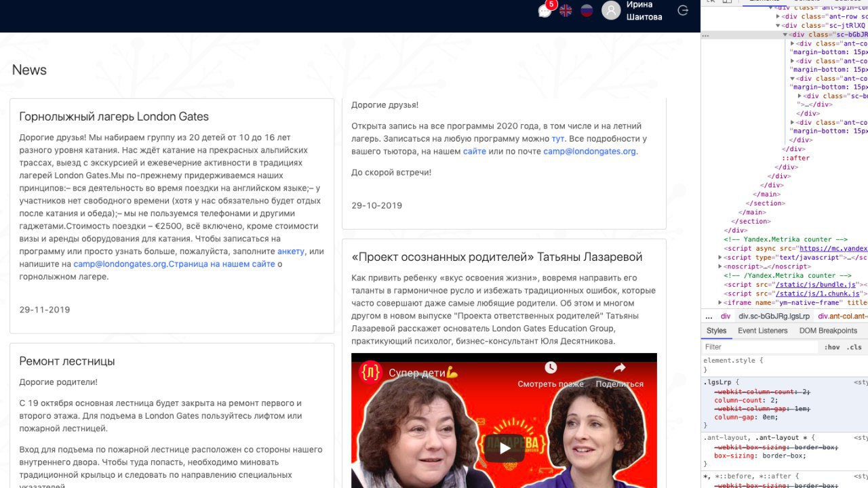Open the user profile avatar for Ирина Шаитова
868x488 pixels.
tap(611, 10)
